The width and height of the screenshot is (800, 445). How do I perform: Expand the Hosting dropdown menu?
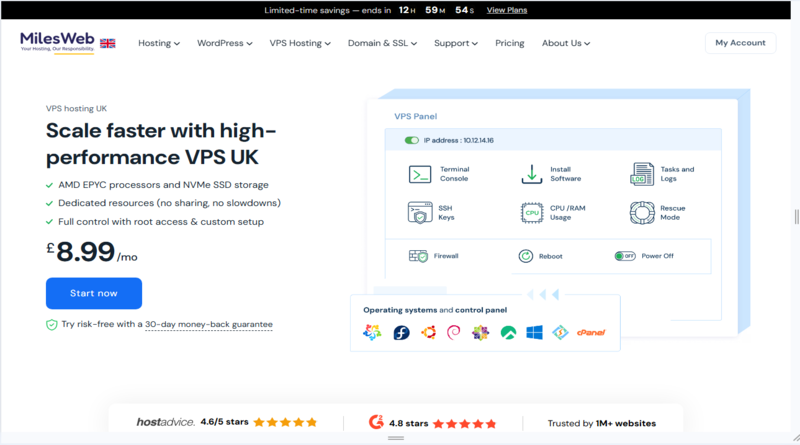159,43
